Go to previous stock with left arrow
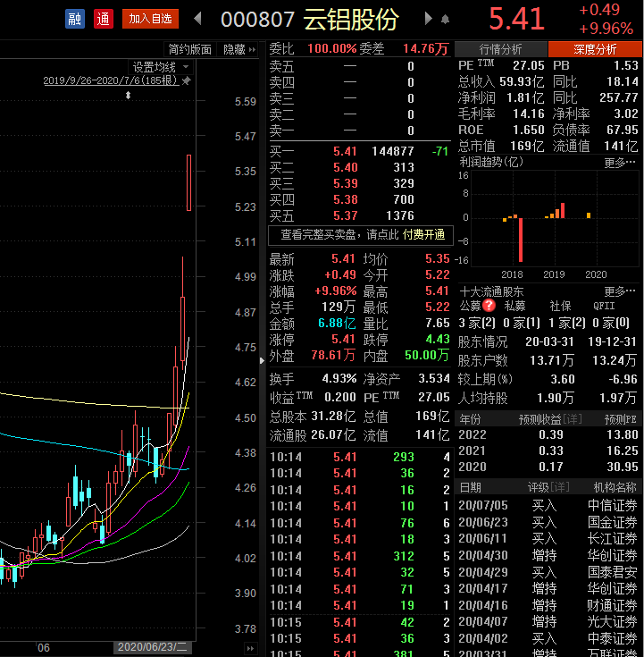This screenshot has width=644, height=657. [x=198, y=19]
